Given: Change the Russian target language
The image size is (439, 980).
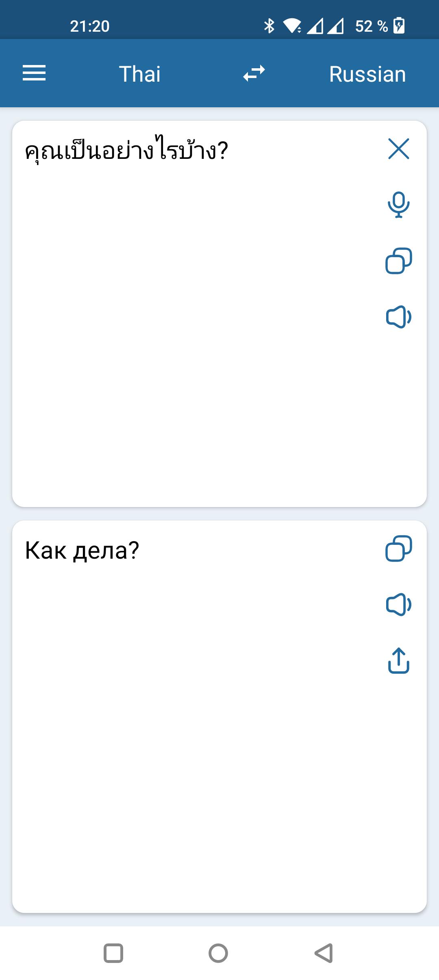Looking at the screenshot, I should 367,74.
